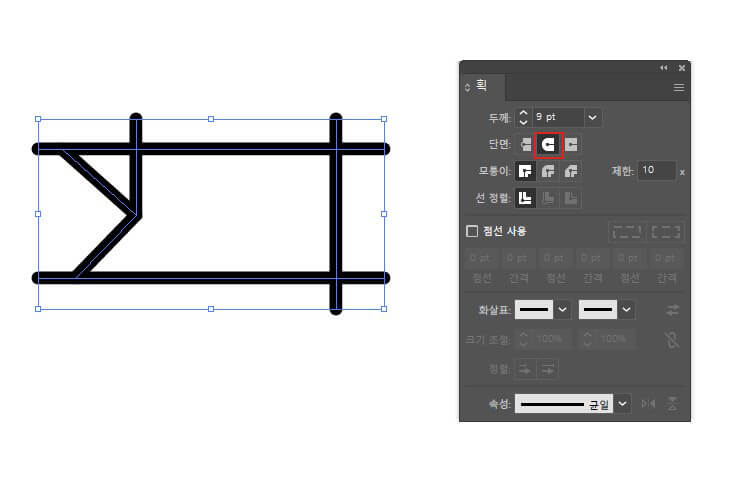Click the first 간격 gap field
This screenshot has width=737, height=489.
tap(518, 258)
